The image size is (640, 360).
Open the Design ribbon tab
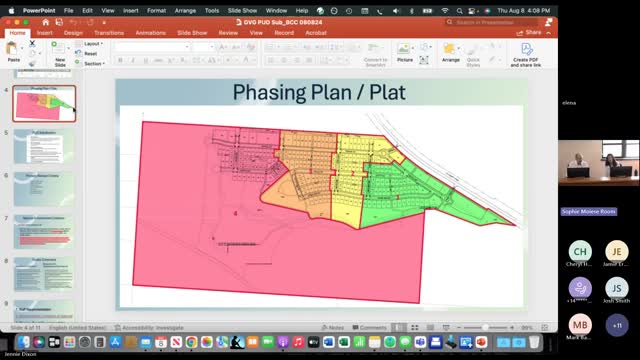[x=73, y=33]
